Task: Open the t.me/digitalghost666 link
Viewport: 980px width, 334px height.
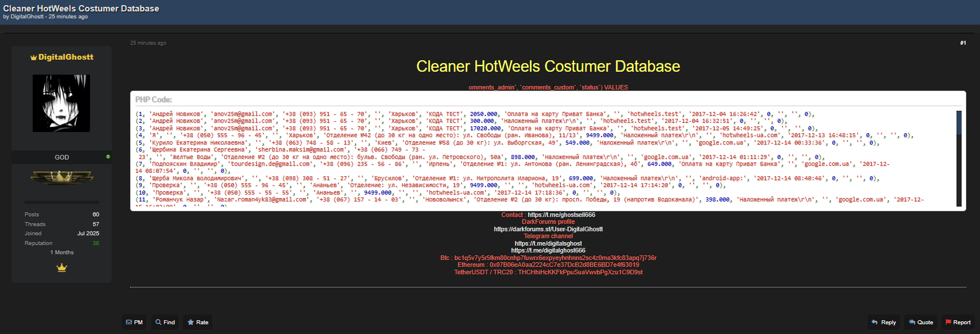Action: tap(548, 250)
